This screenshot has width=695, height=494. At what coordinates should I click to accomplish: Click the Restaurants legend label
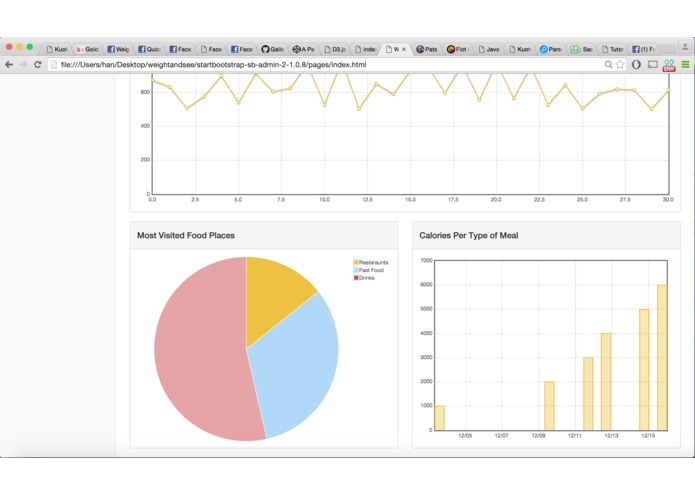point(374,262)
